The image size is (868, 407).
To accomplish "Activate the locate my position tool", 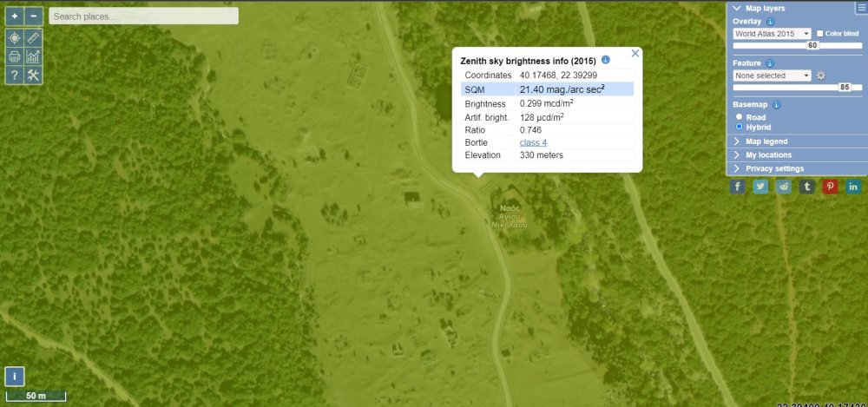I will [x=14, y=38].
